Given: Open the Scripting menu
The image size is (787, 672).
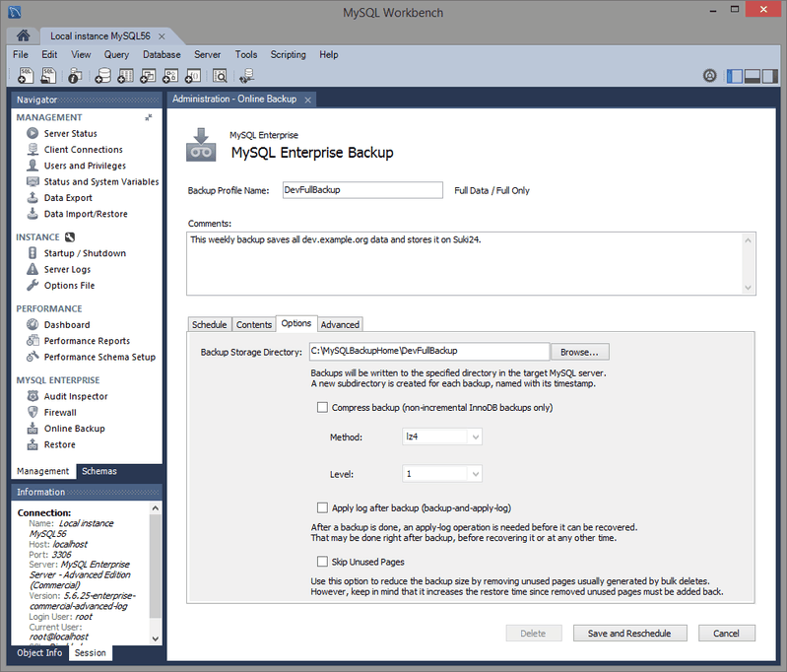Looking at the screenshot, I should click(288, 54).
